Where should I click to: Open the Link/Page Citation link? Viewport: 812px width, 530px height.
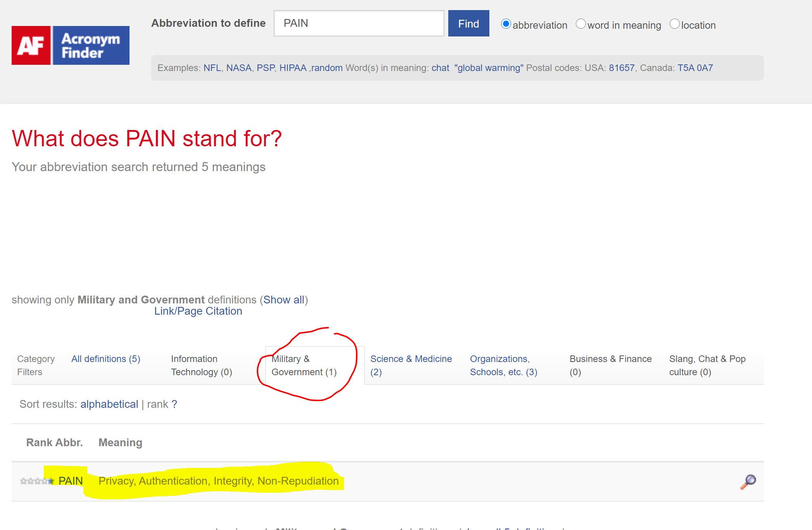click(198, 311)
